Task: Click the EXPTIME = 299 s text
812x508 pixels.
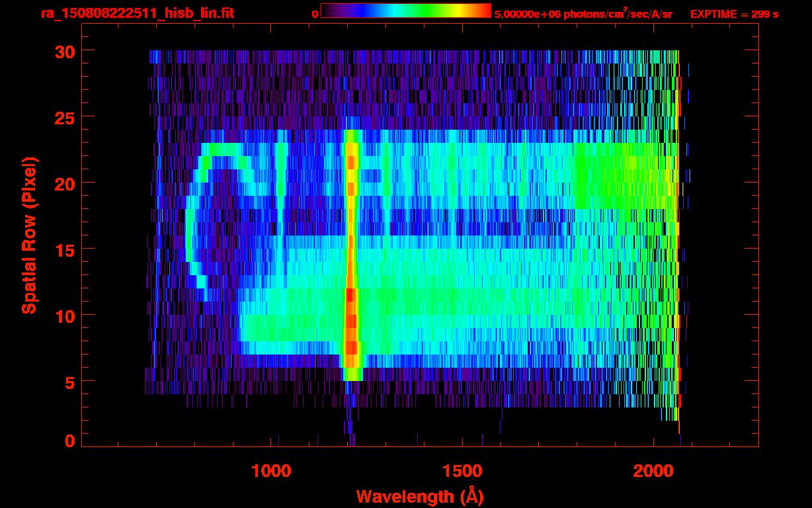Action: pos(734,14)
